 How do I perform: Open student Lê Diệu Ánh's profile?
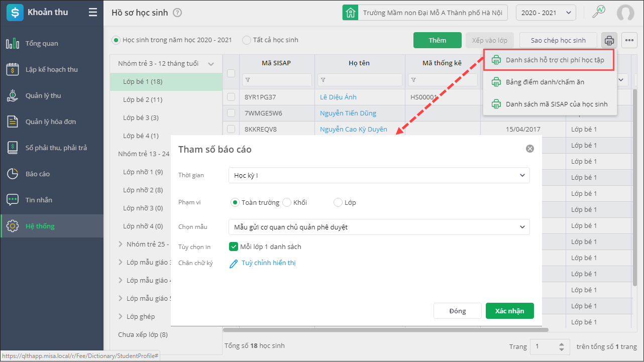click(338, 97)
